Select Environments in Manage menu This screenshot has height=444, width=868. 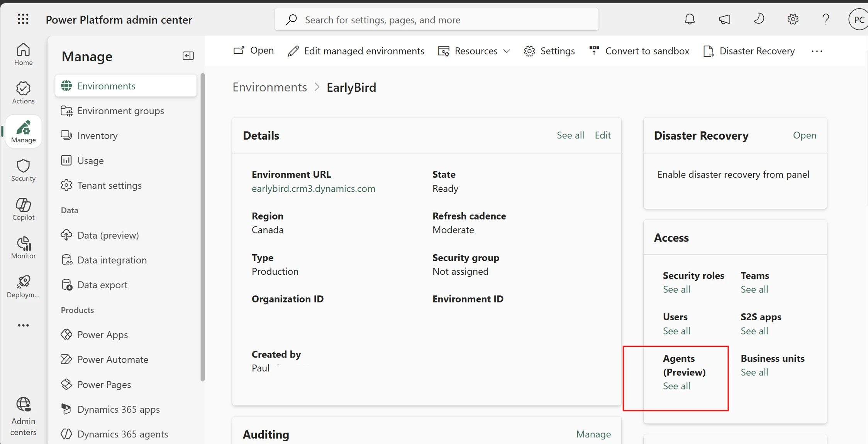coord(126,86)
